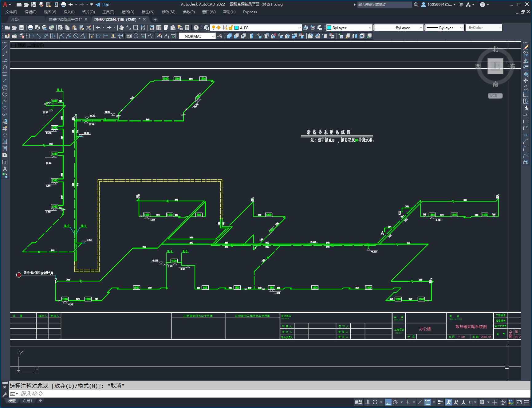The height and width of the screenshot is (408, 532).
Task: Toggle object snap in status bar
Action: tap(428, 402)
